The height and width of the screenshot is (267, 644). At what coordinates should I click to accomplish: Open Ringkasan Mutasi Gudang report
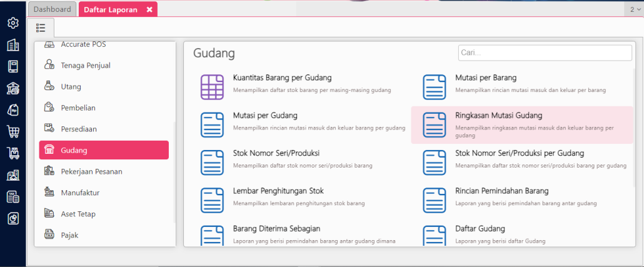tap(498, 116)
